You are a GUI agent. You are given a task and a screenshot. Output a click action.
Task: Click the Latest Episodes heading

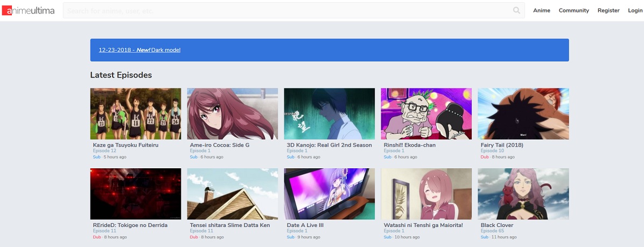pos(121,75)
